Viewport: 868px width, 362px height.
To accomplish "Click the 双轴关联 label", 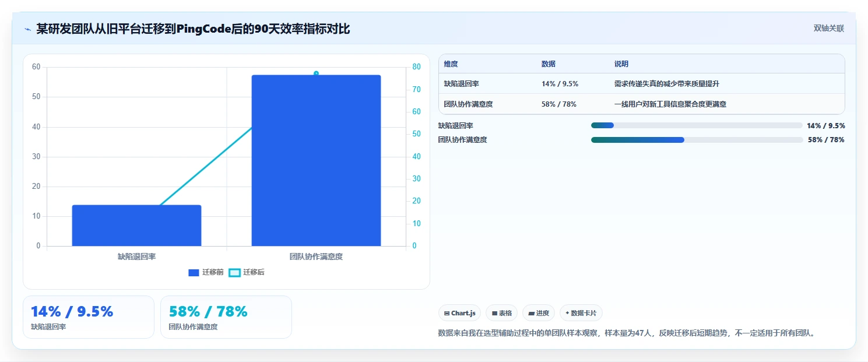I will click(829, 29).
